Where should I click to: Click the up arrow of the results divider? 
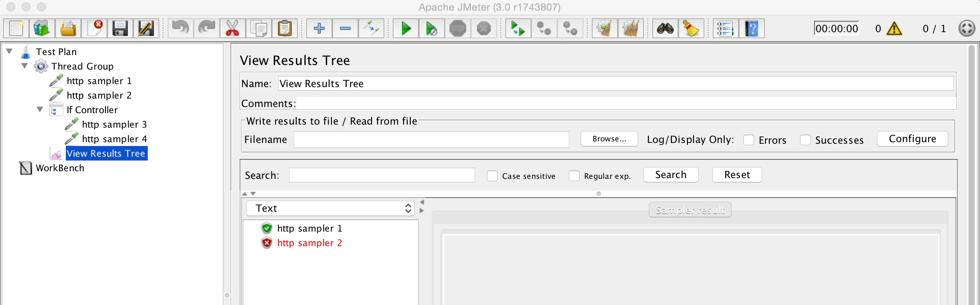[x=245, y=194]
